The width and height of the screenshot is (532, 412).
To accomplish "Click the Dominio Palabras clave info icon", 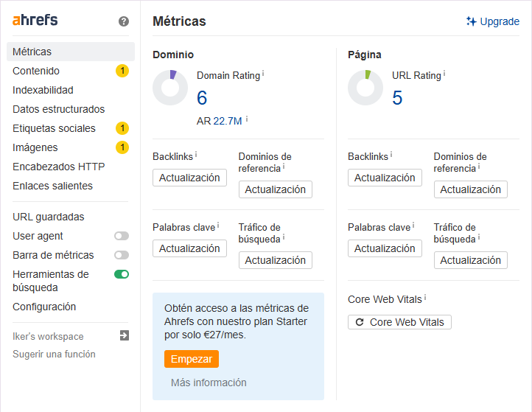I will pyautogui.click(x=218, y=226).
